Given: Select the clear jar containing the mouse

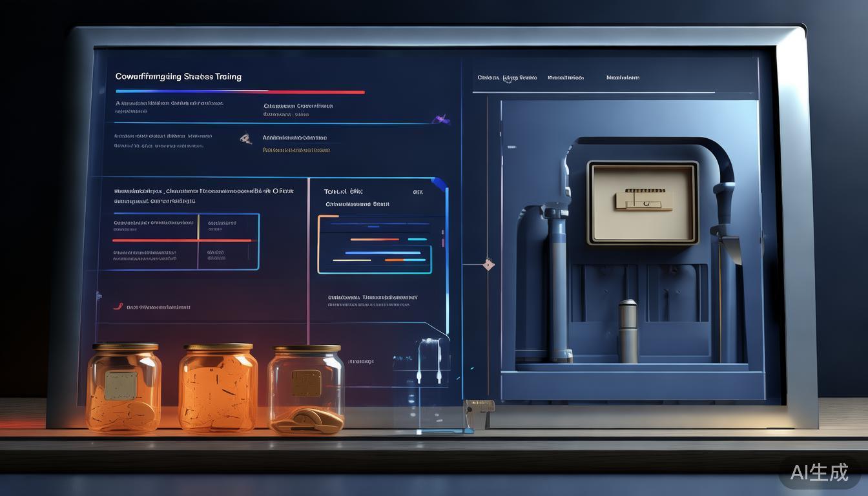Looking at the screenshot, I should (x=307, y=389).
